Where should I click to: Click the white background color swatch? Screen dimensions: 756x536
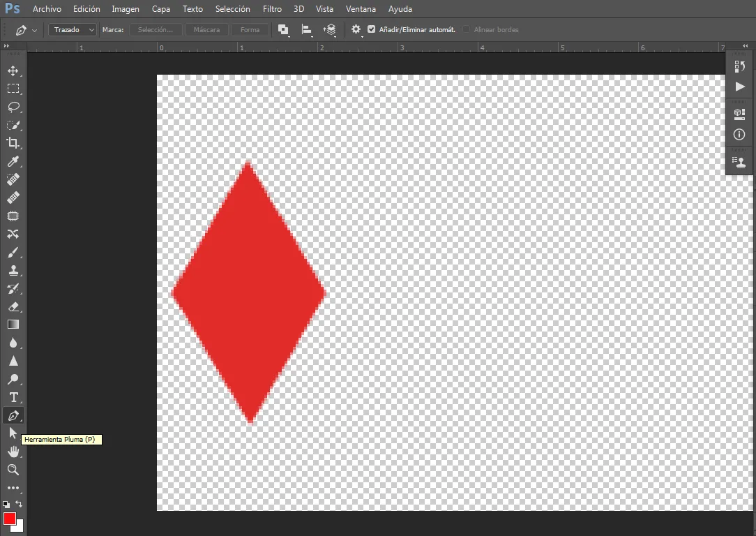click(x=19, y=528)
